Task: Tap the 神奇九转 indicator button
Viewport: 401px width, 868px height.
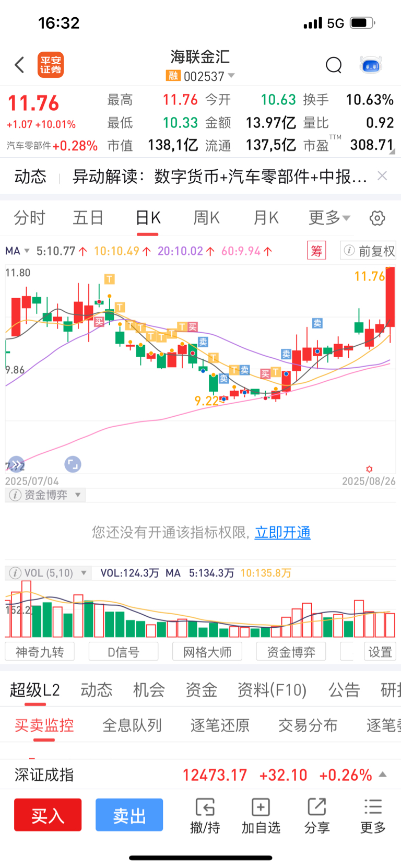Action: tap(40, 652)
